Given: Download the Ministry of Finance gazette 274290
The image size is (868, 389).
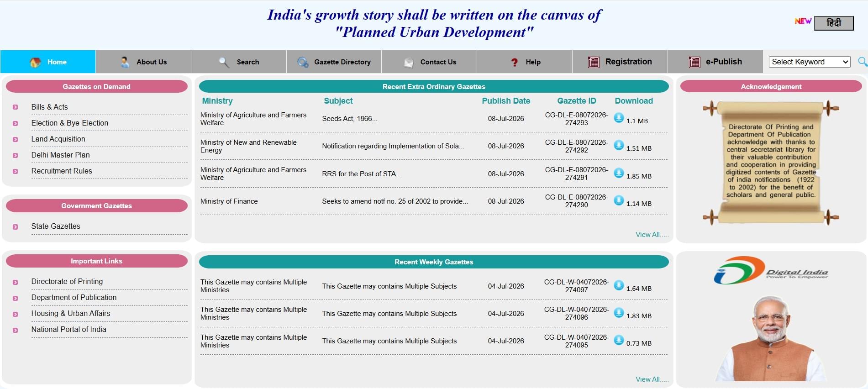Looking at the screenshot, I should coord(619,200).
